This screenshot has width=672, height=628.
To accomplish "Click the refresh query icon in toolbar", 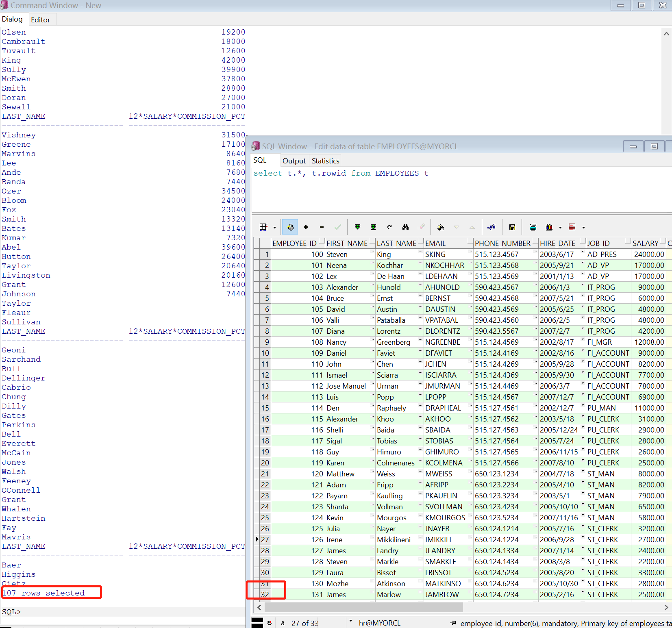I will click(389, 227).
